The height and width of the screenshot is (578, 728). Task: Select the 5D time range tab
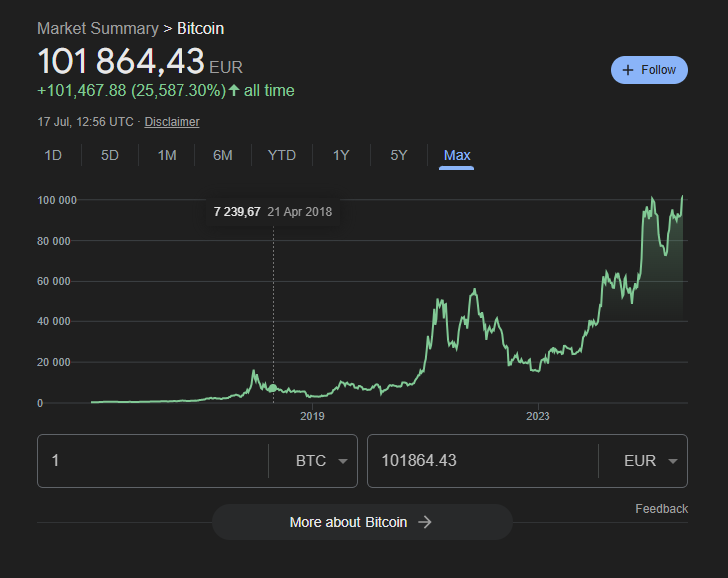(x=110, y=155)
